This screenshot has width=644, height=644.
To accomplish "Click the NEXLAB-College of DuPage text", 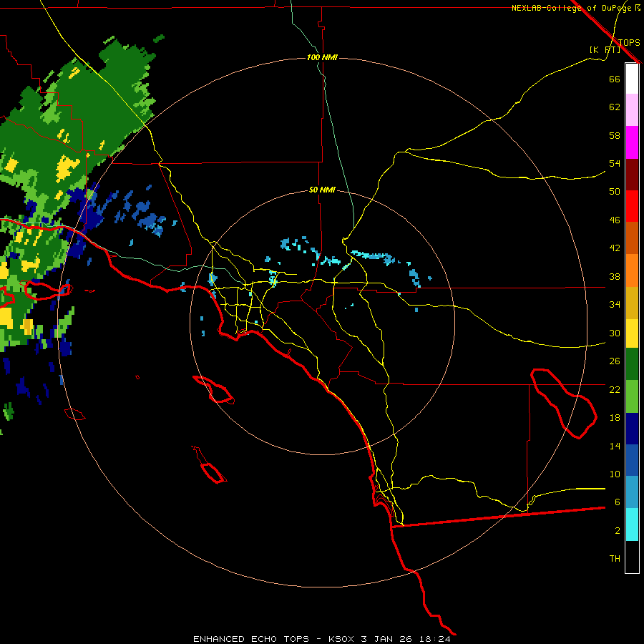I will [x=572, y=8].
